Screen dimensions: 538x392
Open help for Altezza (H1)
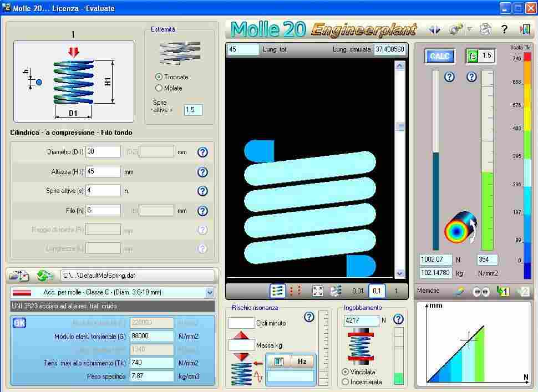[202, 172]
